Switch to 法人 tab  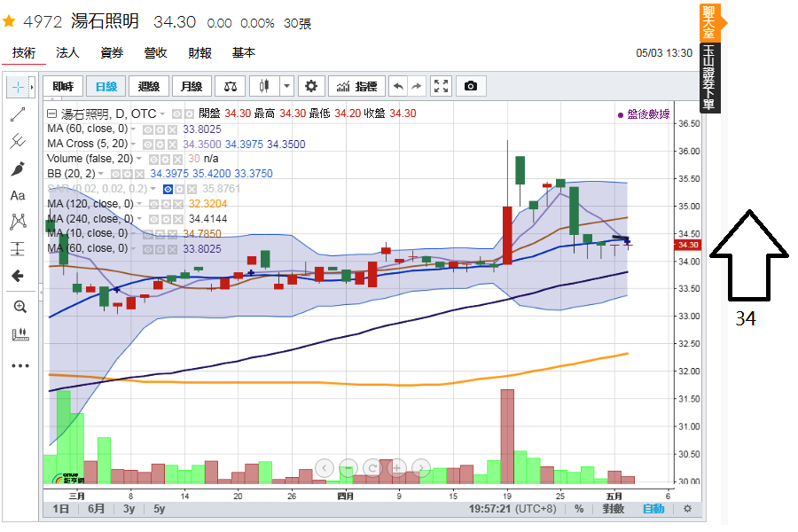[67, 53]
